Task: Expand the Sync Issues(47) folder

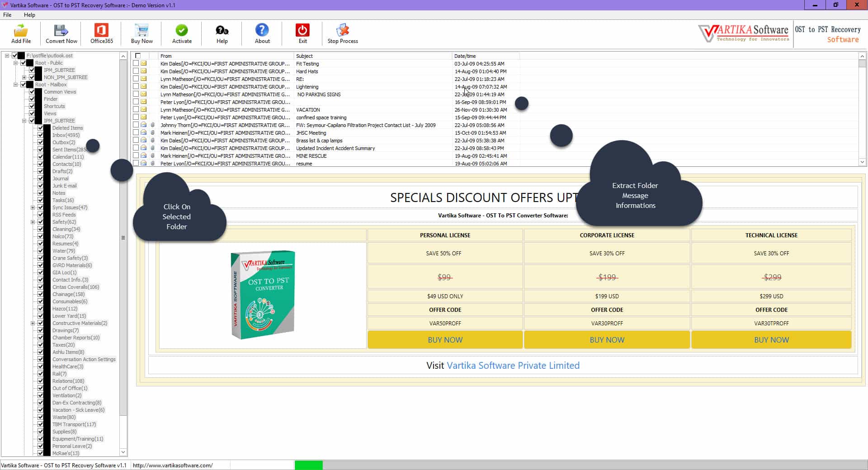Action: pos(33,207)
